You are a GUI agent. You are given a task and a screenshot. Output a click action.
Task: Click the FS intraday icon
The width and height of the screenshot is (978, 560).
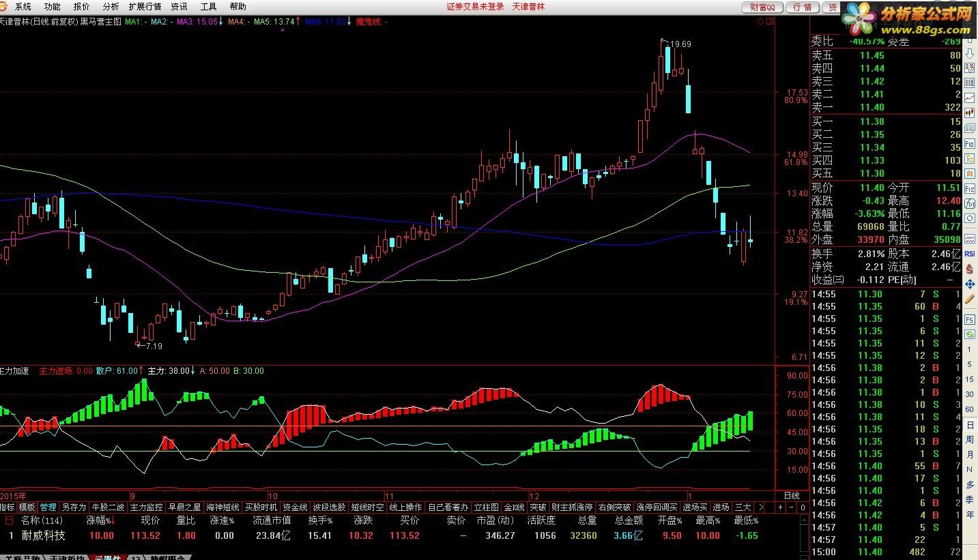[970, 319]
